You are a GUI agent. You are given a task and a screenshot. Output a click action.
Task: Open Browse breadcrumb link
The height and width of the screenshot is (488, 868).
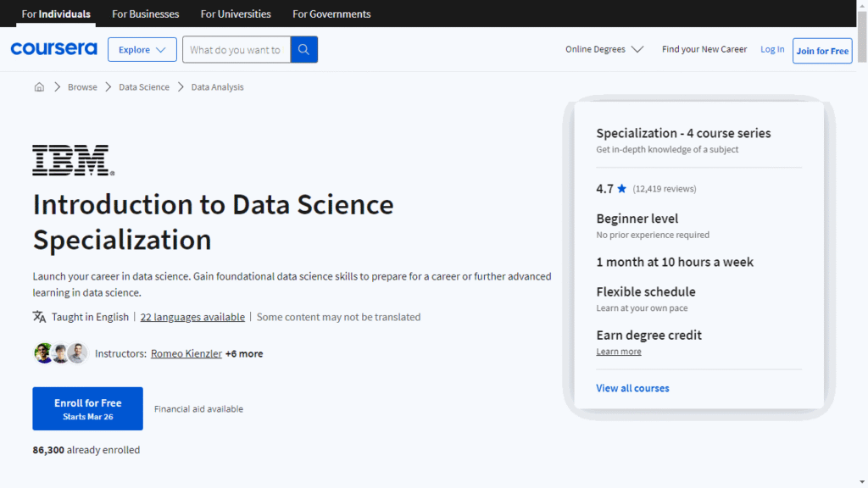point(82,87)
